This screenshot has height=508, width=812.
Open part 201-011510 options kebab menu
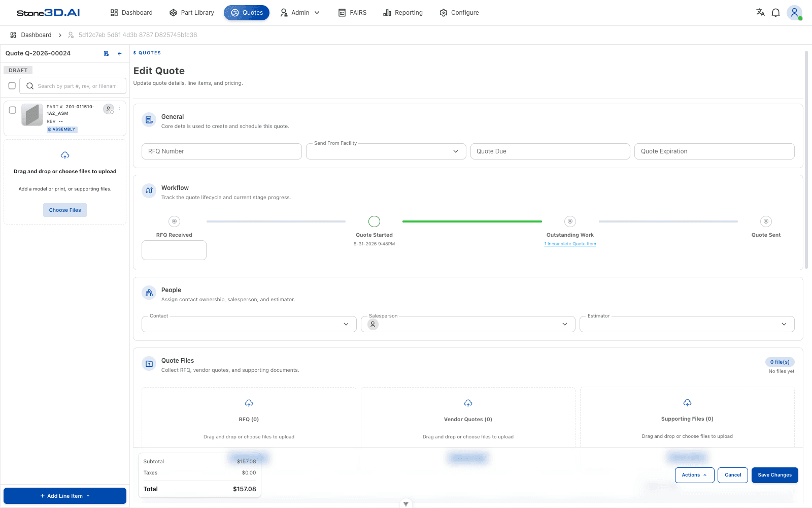[x=119, y=108]
